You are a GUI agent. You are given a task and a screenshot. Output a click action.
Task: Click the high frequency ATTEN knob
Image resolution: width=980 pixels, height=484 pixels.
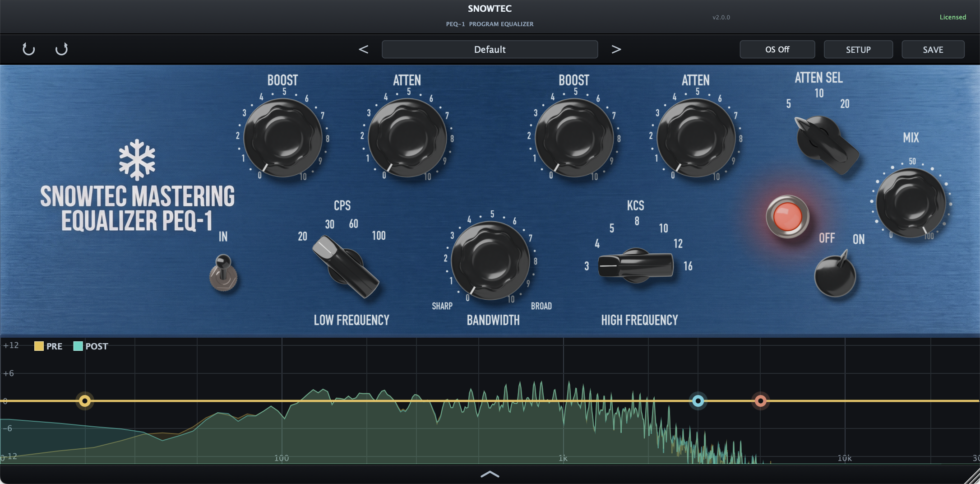pyautogui.click(x=696, y=137)
